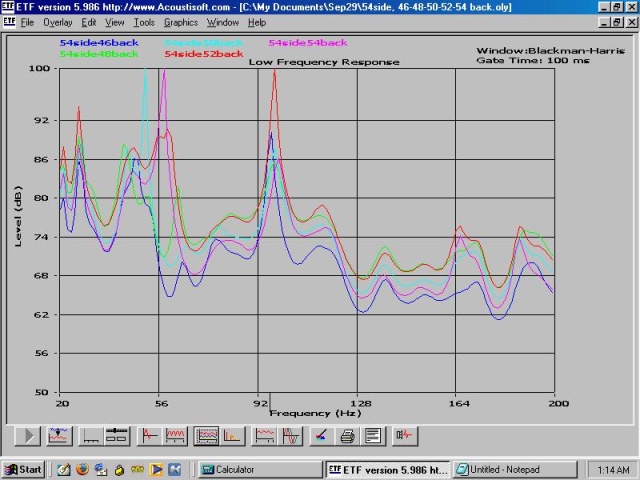Open the Overlay menu

[x=58, y=22]
